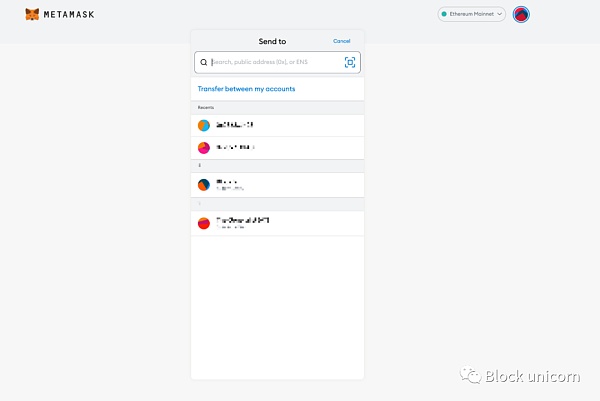Click the pink-orange avatar of second recent
Image resolution: width=600 pixels, height=401 pixels.
point(204,147)
